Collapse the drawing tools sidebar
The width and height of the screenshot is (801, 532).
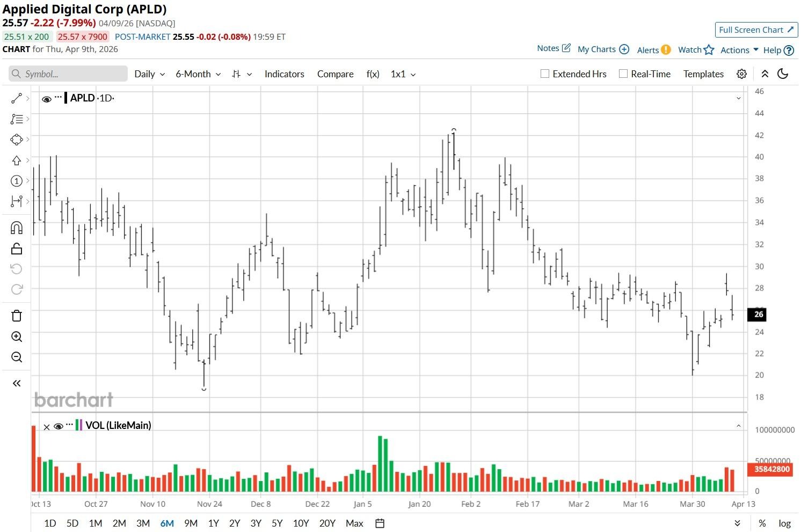[17, 383]
